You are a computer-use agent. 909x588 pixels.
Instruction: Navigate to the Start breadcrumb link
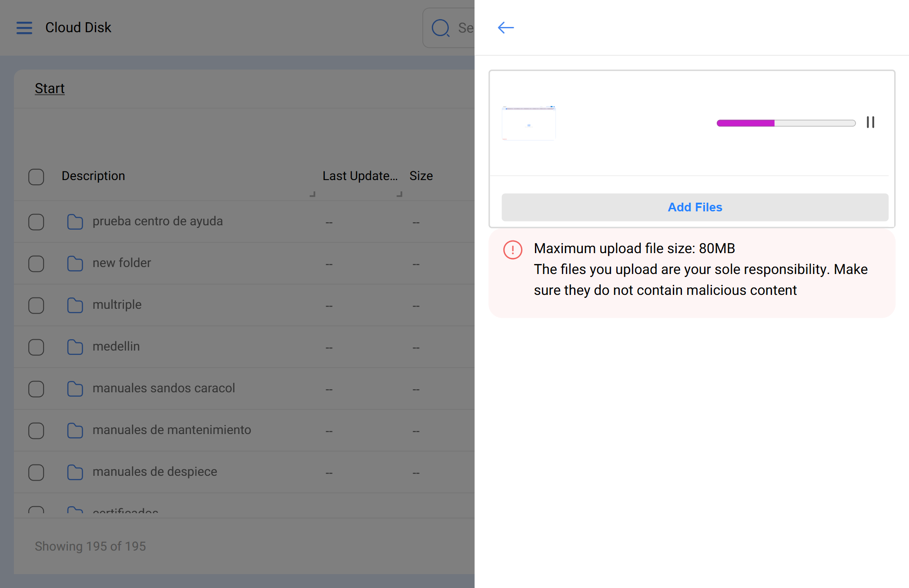tap(50, 88)
